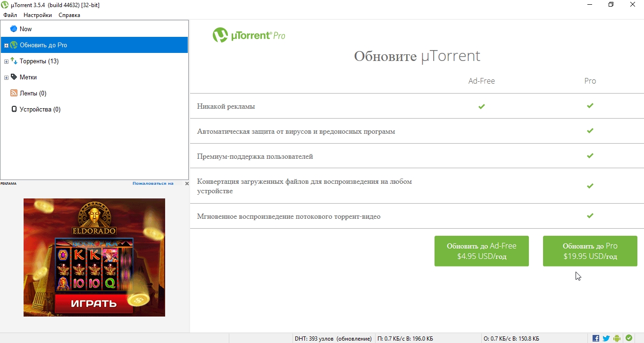The image size is (644, 343).
Task: Click Pro checkmark for Мгновенное воспроизведение row
Action: point(590,216)
